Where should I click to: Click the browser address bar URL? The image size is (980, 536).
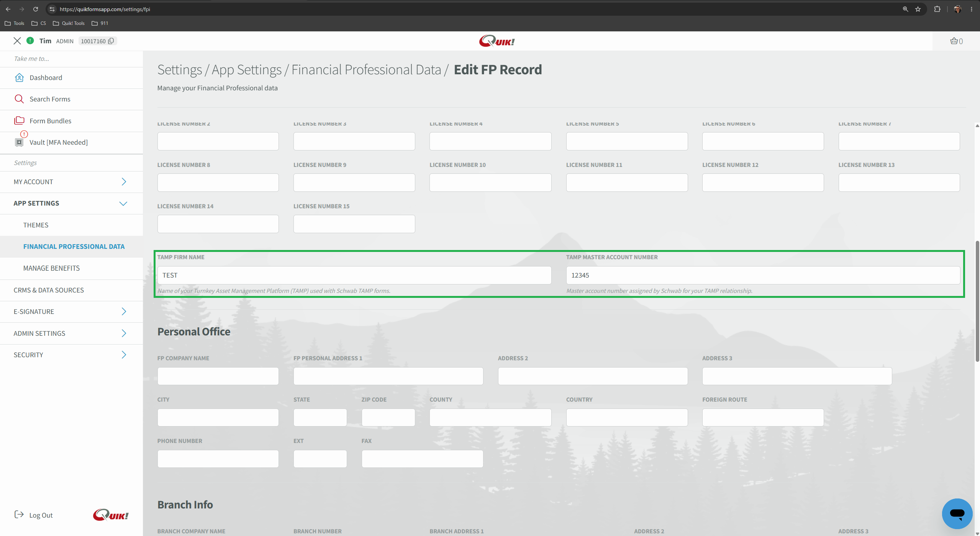coord(105,9)
